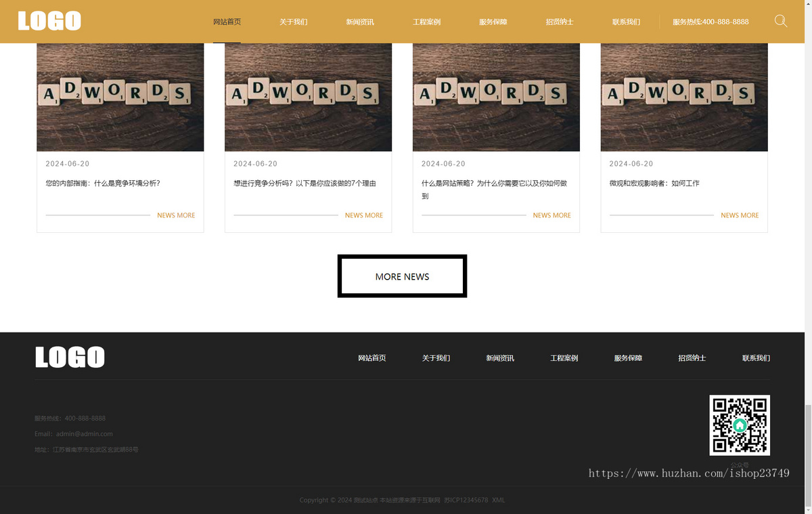The image size is (812, 514).
Task: Open 招贤纳士 in the top navigation
Action: coord(560,22)
